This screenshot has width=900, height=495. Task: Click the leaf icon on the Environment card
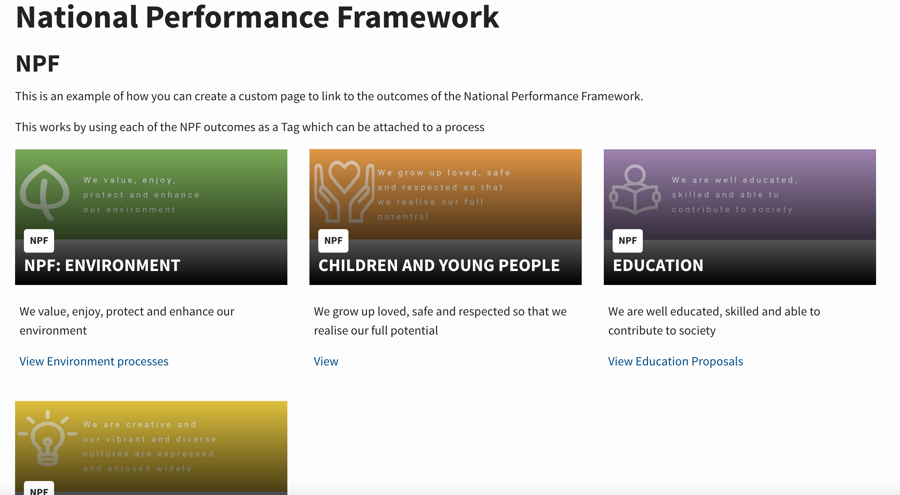[46, 189]
